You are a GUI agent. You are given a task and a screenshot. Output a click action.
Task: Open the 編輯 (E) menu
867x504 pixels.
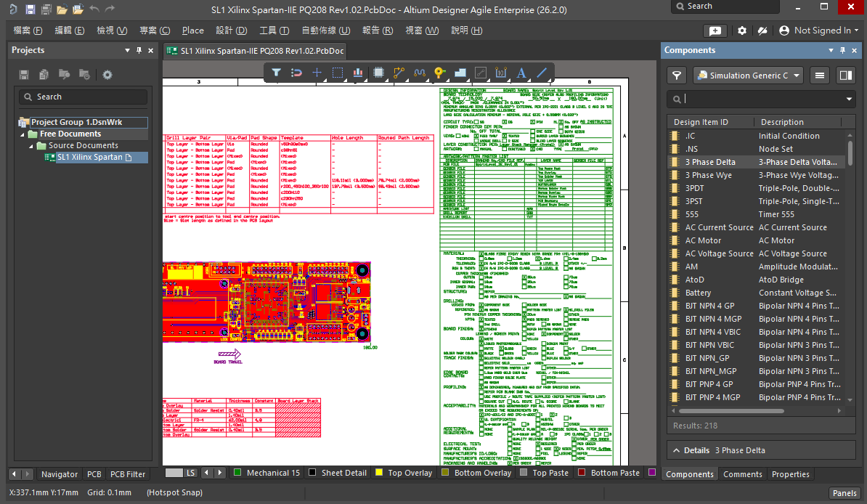coord(69,31)
